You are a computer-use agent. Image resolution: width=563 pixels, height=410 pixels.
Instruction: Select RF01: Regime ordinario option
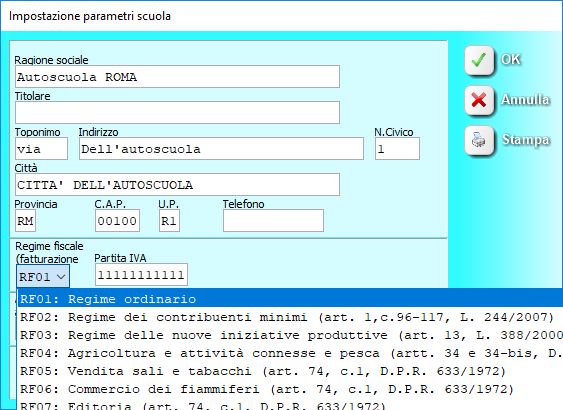pos(290,299)
